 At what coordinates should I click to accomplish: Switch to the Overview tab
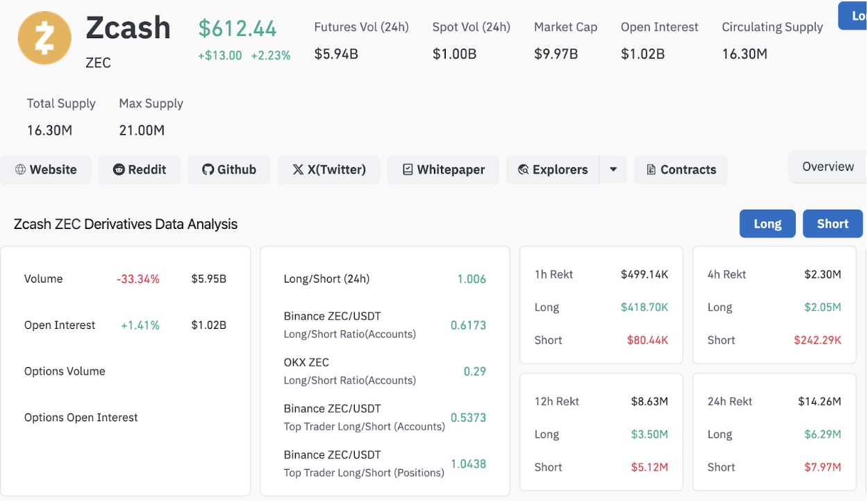coord(828,167)
